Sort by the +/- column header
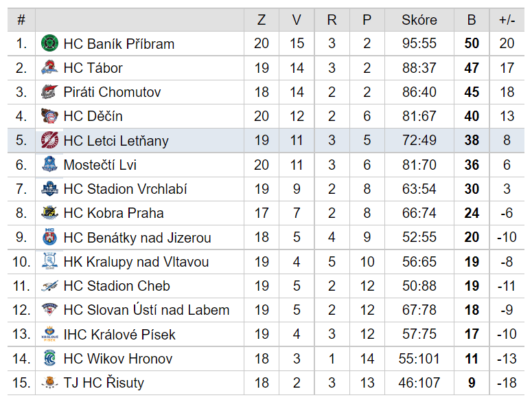Screen dimensions: 532x400 (507, 20)
